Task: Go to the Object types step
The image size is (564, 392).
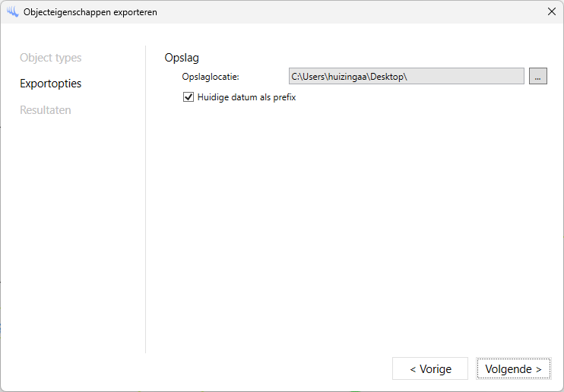Action: coord(51,58)
